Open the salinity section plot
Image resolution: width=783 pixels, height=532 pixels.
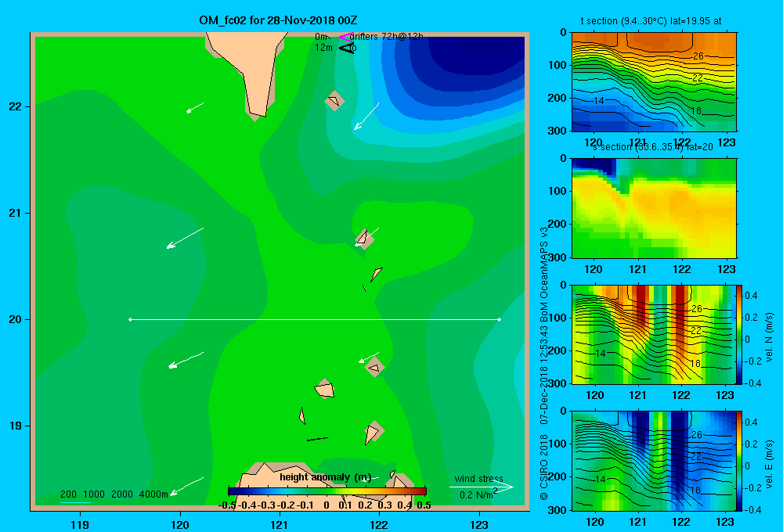654,208
